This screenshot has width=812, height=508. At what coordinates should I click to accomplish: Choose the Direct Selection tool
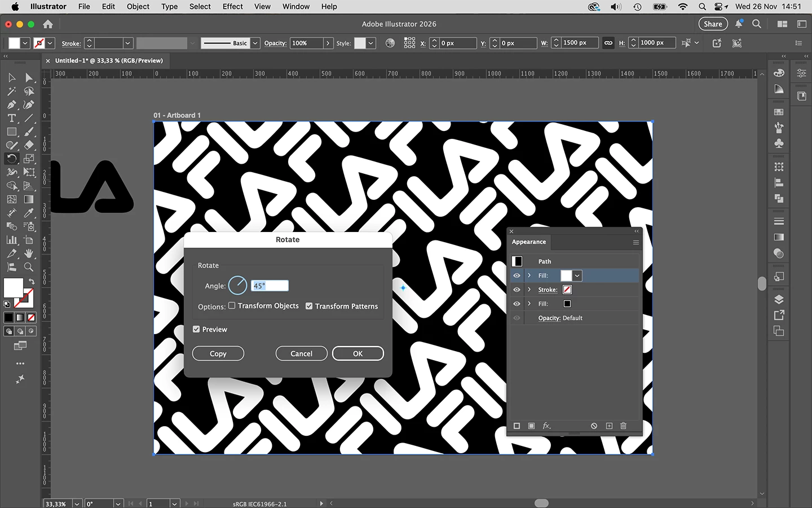click(29, 77)
